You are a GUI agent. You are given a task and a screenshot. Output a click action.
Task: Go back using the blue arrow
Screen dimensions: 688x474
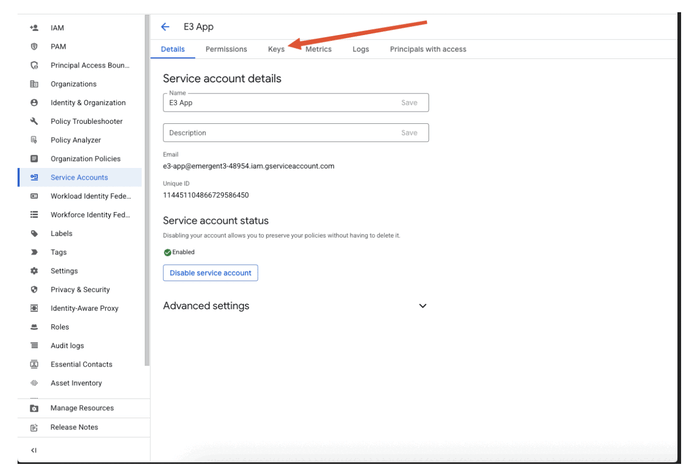165,27
